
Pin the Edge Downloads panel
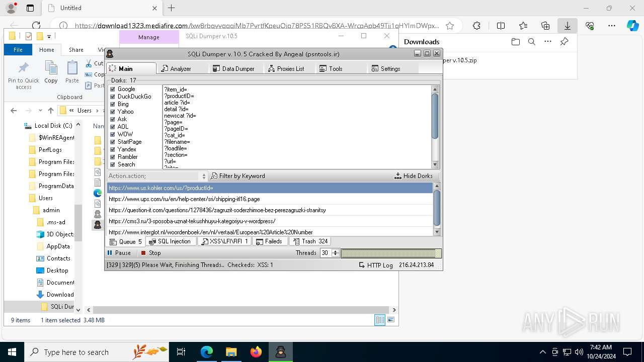pos(564,42)
